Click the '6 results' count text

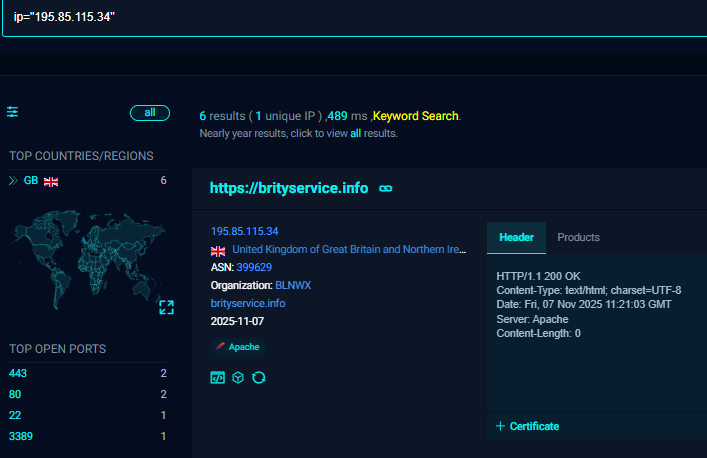pyautogui.click(x=222, y=116)
